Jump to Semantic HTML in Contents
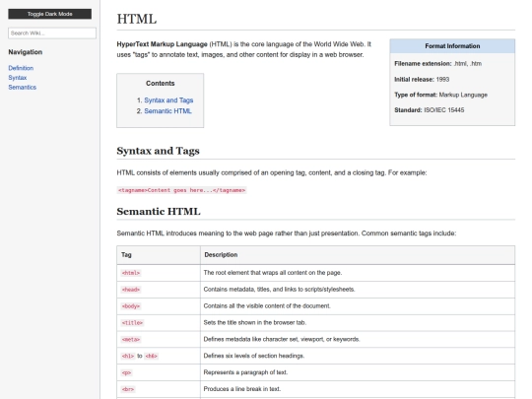532x399 pixels. [x=167, y=111]
